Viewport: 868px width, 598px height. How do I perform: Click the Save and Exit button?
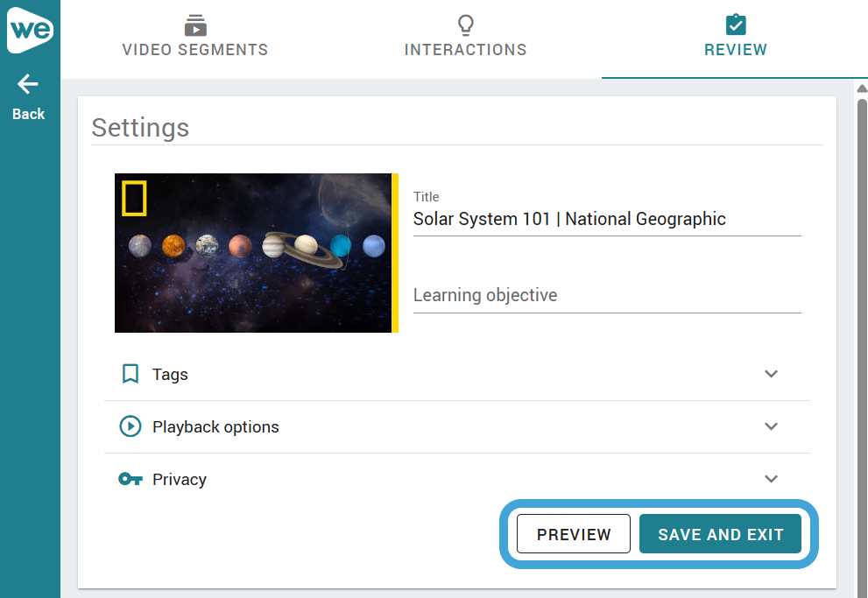pyautogui.click(x=720, y=534)
